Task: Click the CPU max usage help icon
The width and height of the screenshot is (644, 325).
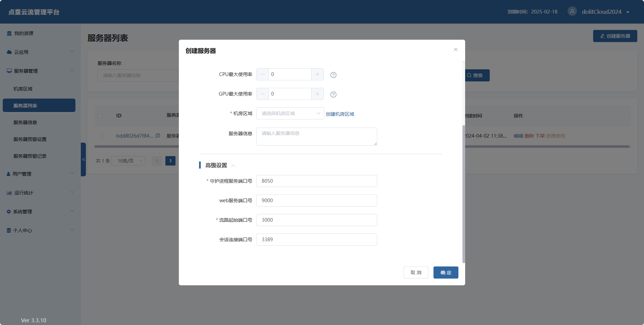Action: coord(333,75)
